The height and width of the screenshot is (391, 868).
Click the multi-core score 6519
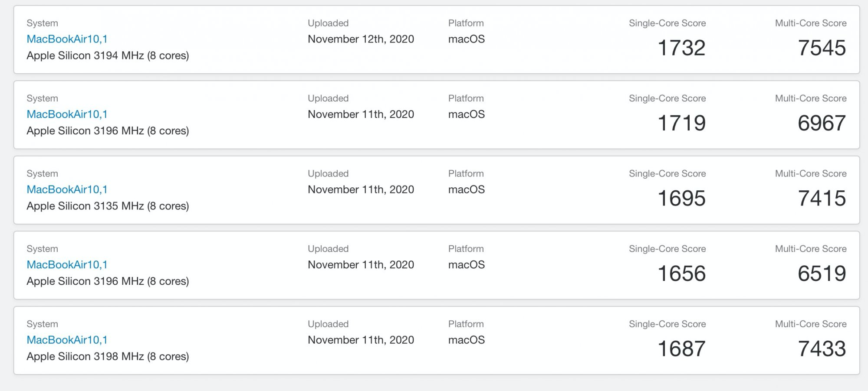pyautogui.click(x=822, y=274)
